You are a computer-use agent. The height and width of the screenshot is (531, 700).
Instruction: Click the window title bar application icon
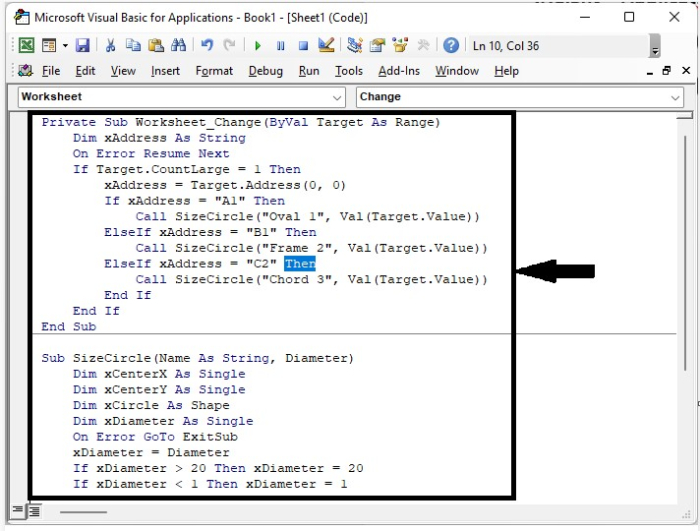coord(22,17)
